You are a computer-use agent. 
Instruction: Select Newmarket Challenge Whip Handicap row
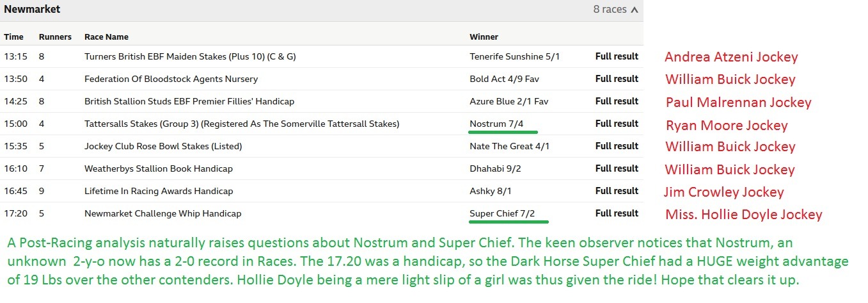coord(322,213)
